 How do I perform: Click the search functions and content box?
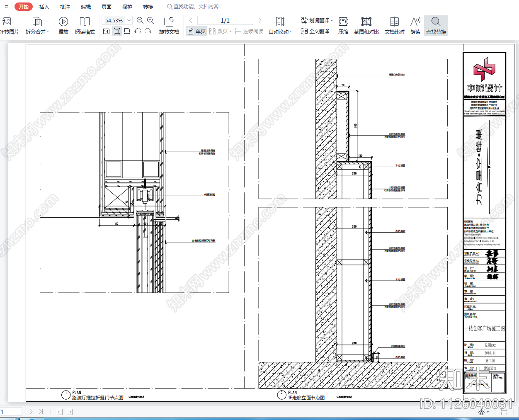[193, 7]
